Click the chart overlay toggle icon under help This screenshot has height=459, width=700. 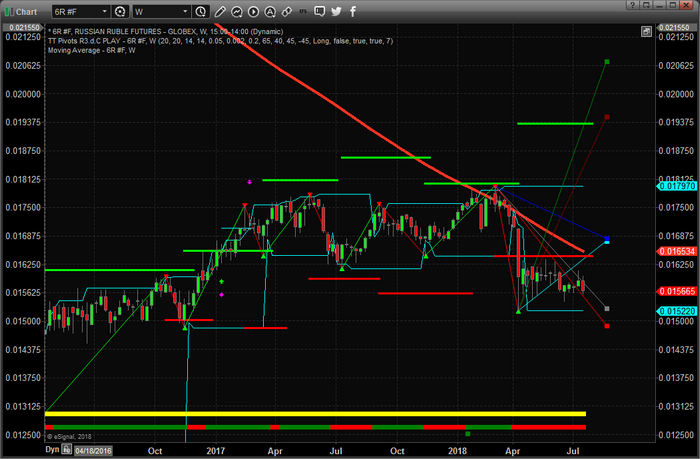[646, 31]
